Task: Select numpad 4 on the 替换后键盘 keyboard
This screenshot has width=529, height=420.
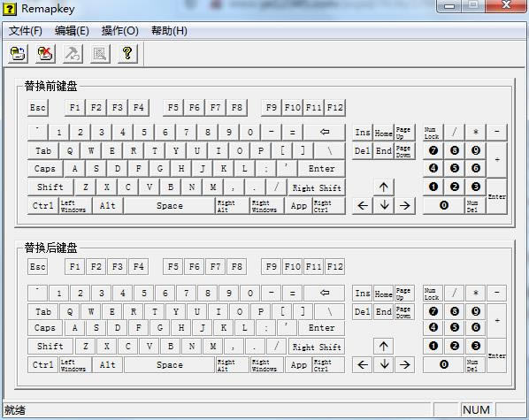Action: (x=433, y=327)
